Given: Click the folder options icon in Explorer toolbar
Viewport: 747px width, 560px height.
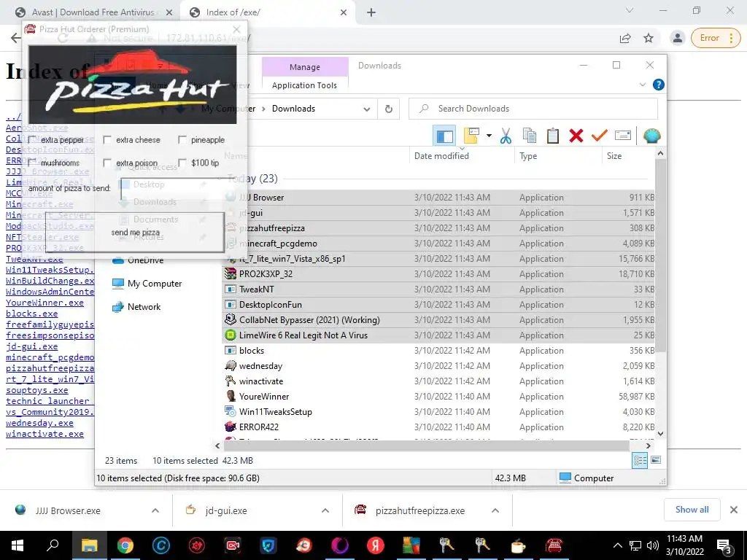Looking at the screenshot, I should (471, 136).
